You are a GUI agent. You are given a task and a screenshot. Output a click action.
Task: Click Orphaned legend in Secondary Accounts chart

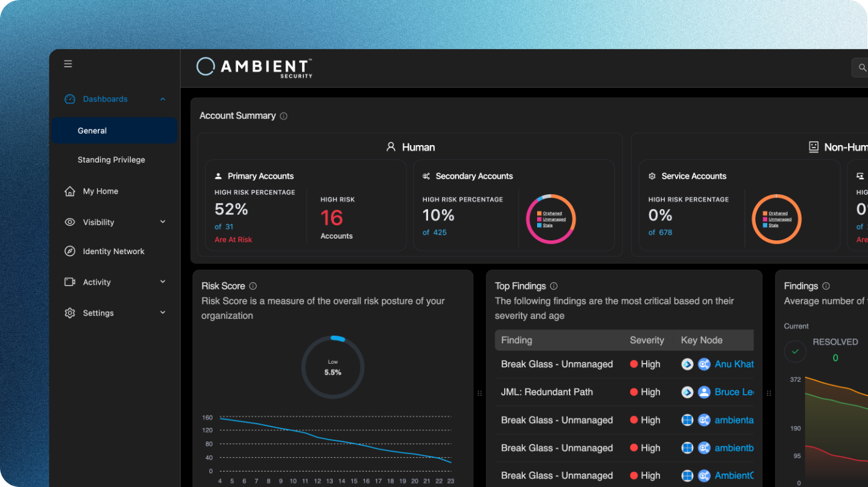(x=552, y=214)
